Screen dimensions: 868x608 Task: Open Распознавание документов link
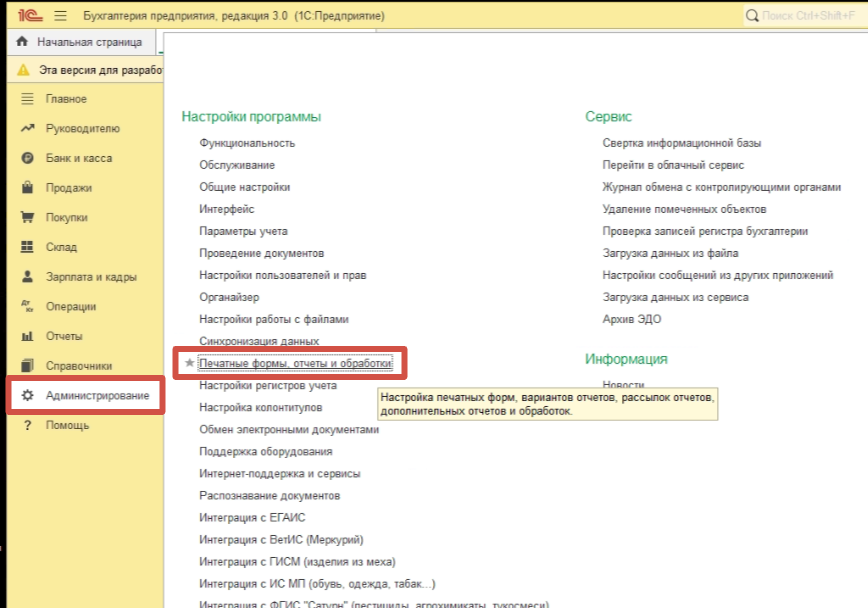[x=270, y=496]
